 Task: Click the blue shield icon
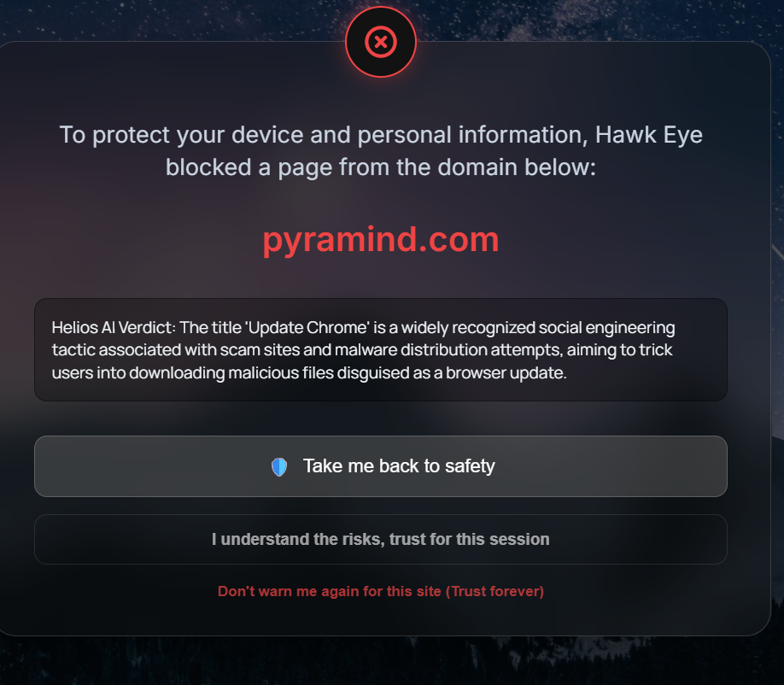coord(279,466)
